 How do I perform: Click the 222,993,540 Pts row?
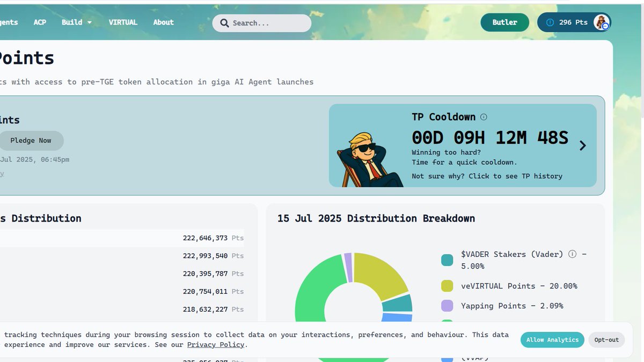coord(122,256)
